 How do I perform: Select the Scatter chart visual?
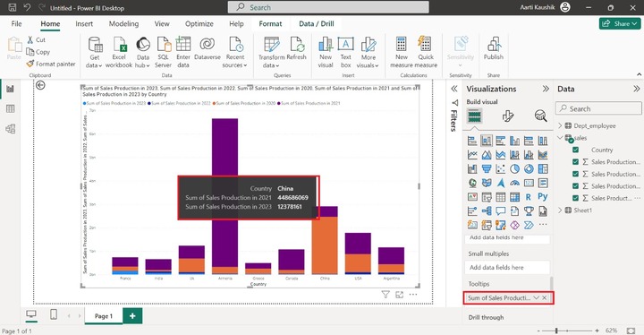[x=501, y=168]
